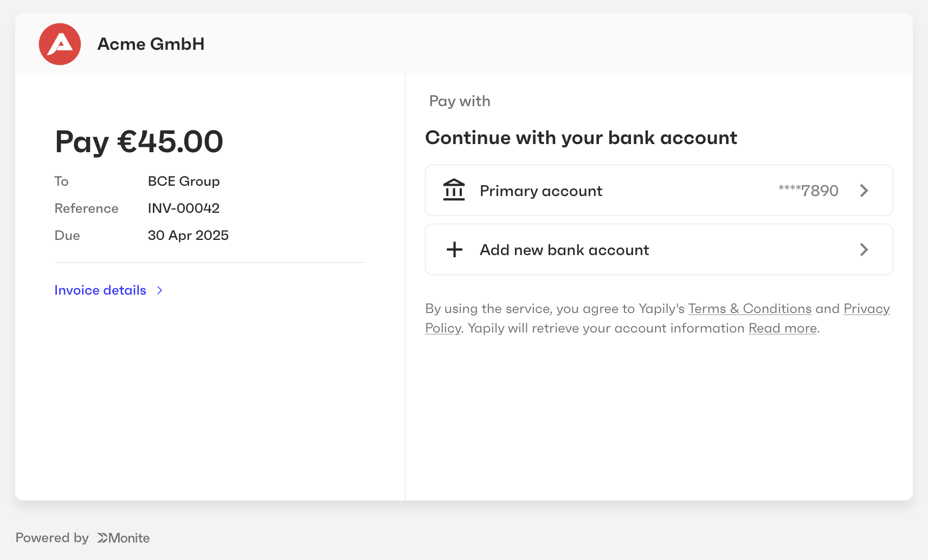Expand the Primary account row chevron
The image size is (928, 560).
pyautogui.click(x=864, y=191)
